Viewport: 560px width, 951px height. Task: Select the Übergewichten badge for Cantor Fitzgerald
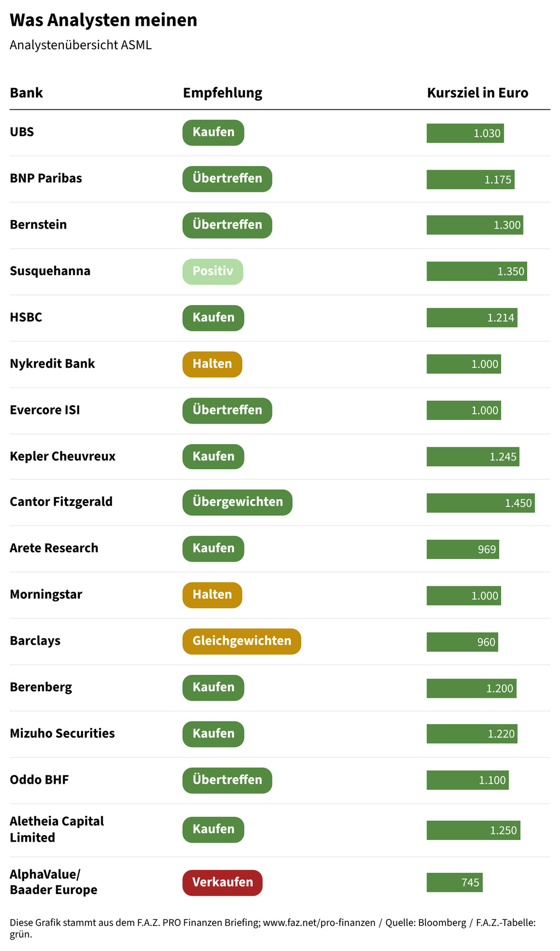coord(237,503)
